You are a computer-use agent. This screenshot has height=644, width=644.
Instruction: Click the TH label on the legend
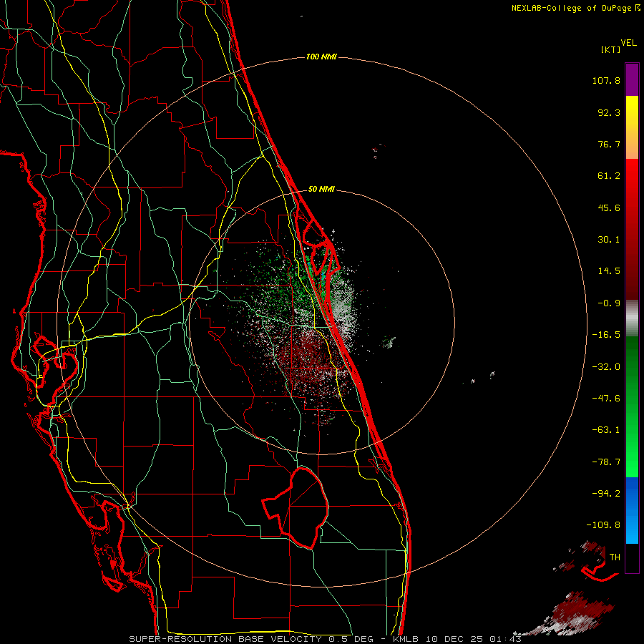[x=615, y=557]
